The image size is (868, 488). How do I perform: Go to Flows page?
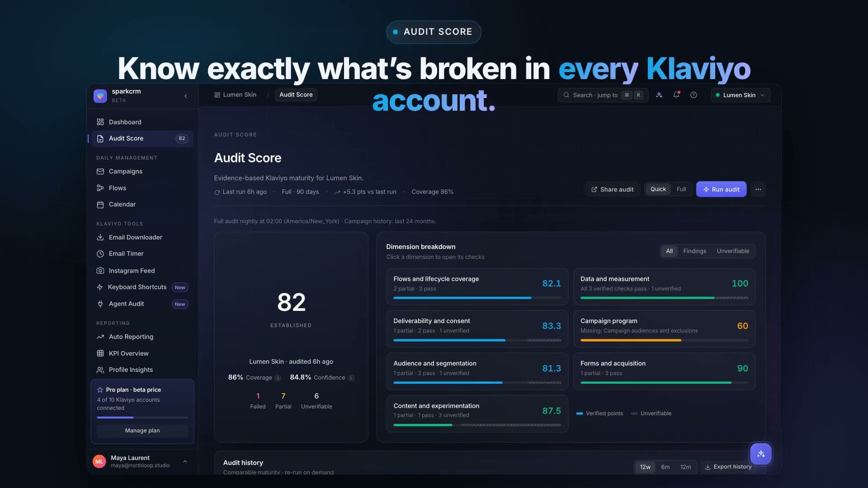coord(142,188)
